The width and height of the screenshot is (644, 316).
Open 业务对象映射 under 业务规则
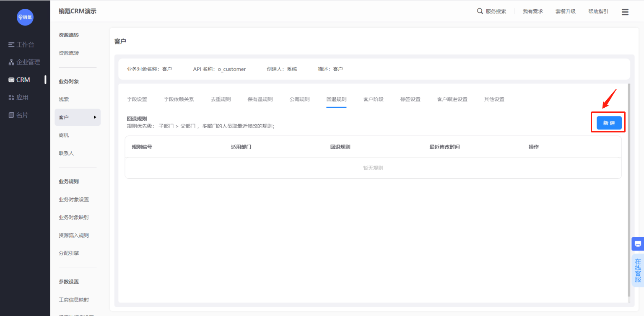74,218
